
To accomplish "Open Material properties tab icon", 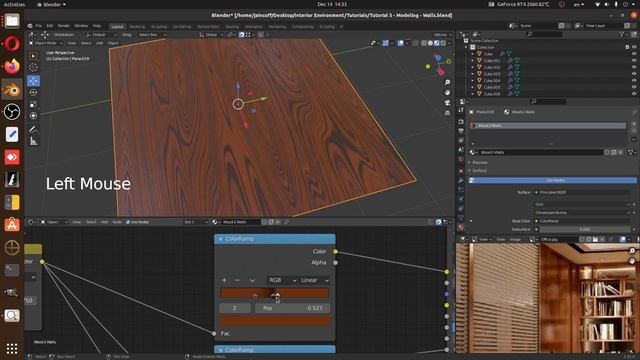I will tap(461, 227).
